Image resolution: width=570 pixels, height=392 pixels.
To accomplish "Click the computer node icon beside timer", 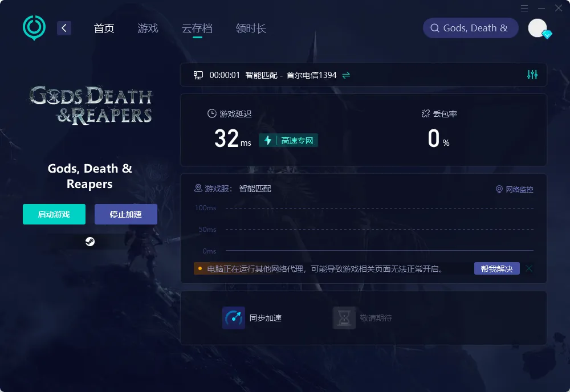I will [198, 75].
